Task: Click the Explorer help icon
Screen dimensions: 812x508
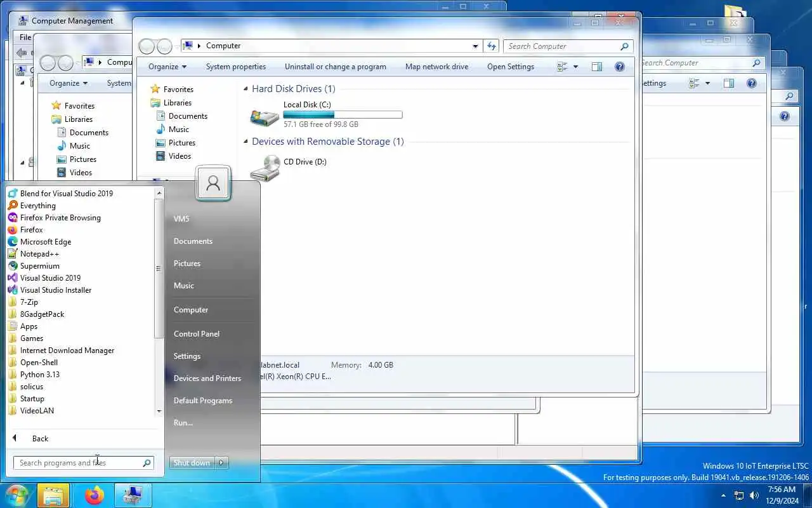Action: (x=620, y=67)
